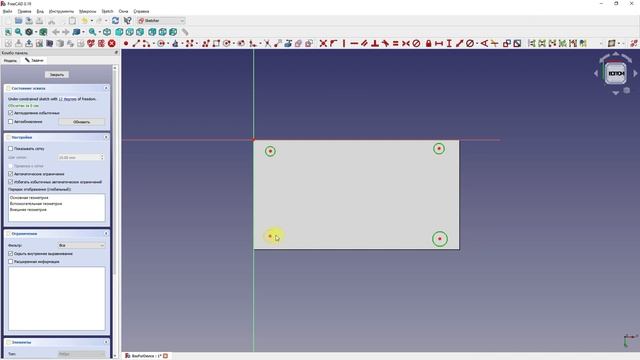Toggle Избегать избыточных автоматических ограничений checkbox

[11, 182]
